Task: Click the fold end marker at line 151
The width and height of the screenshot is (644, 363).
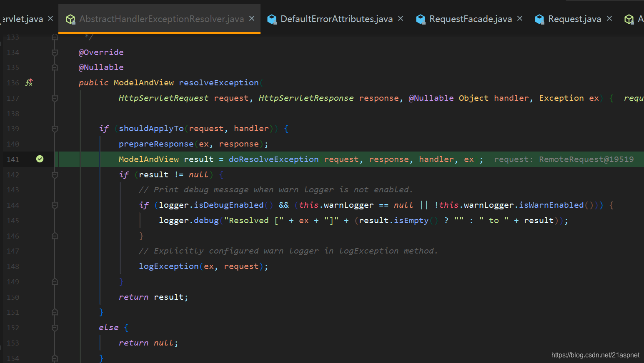Action: [x=55, y=312]
